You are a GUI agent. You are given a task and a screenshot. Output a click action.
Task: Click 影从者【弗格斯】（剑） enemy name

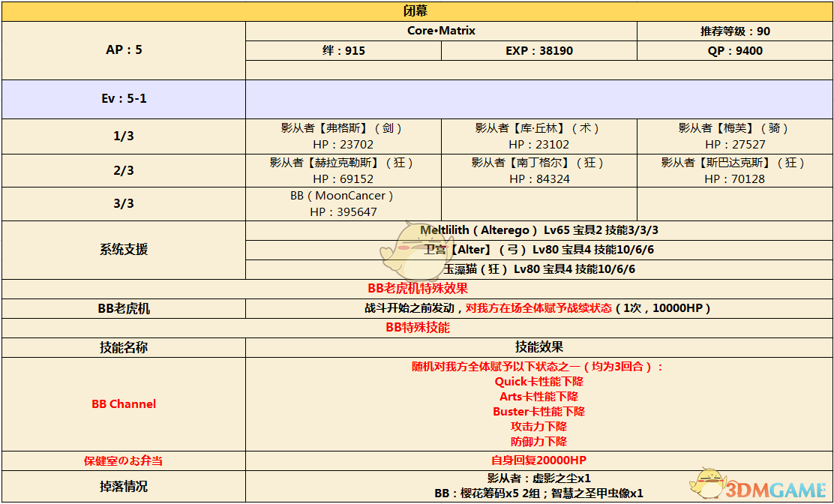click(x=343, y=128)
